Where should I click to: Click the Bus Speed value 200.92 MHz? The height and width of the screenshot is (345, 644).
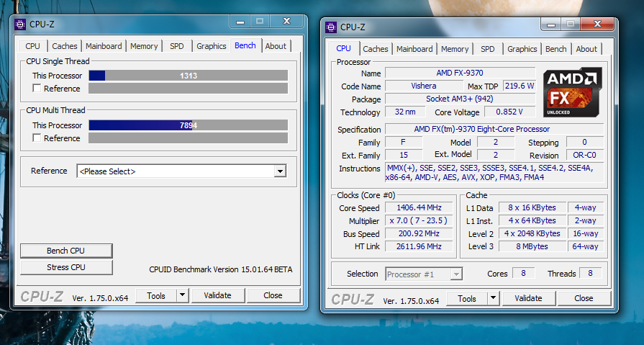coord(419,233)
